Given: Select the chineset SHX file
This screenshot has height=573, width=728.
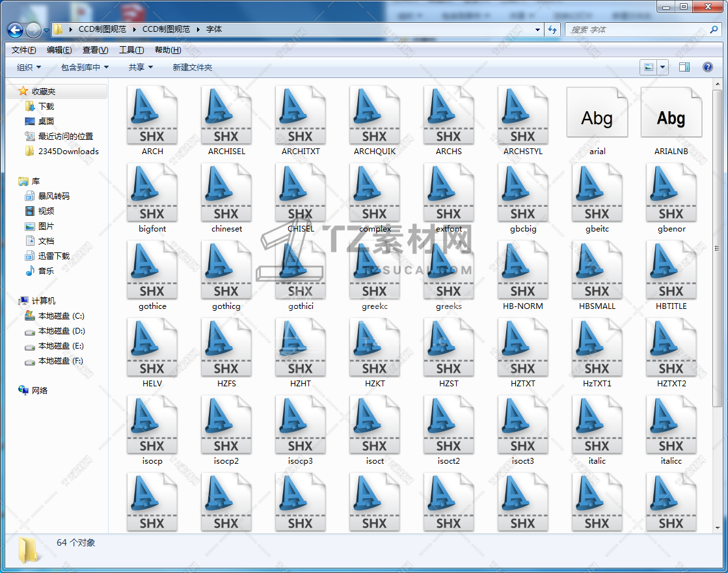Looking at the screenshot, I should click(x=226, y=193).
